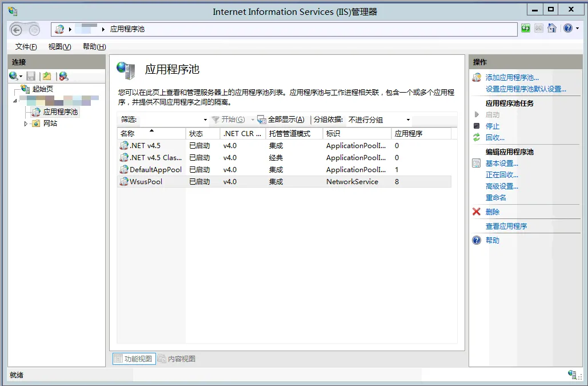Viewport: 588px width, 386px height.
Task: Open 高级设置... advanced settings link
Action: coord(502,186)
